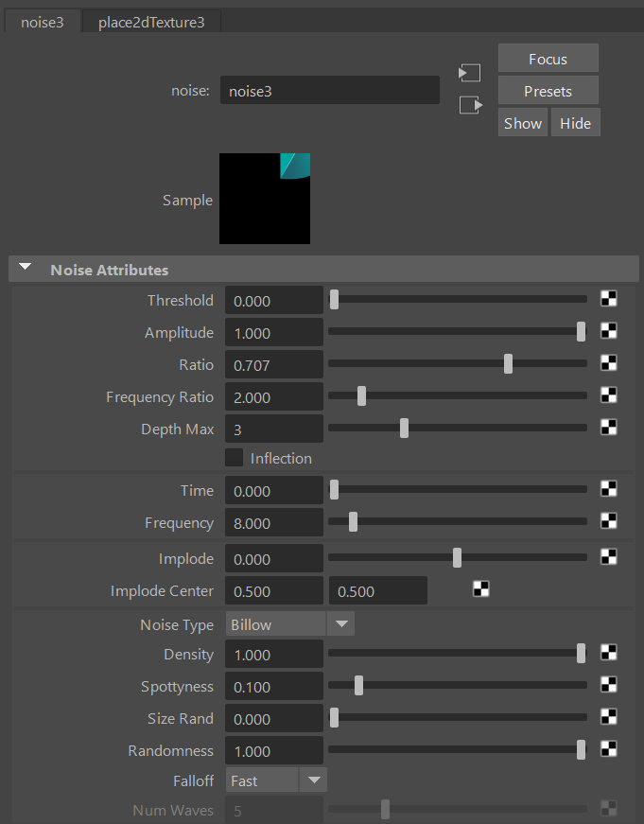
Task: Select the noise3 tab
Action: (43, 22)
